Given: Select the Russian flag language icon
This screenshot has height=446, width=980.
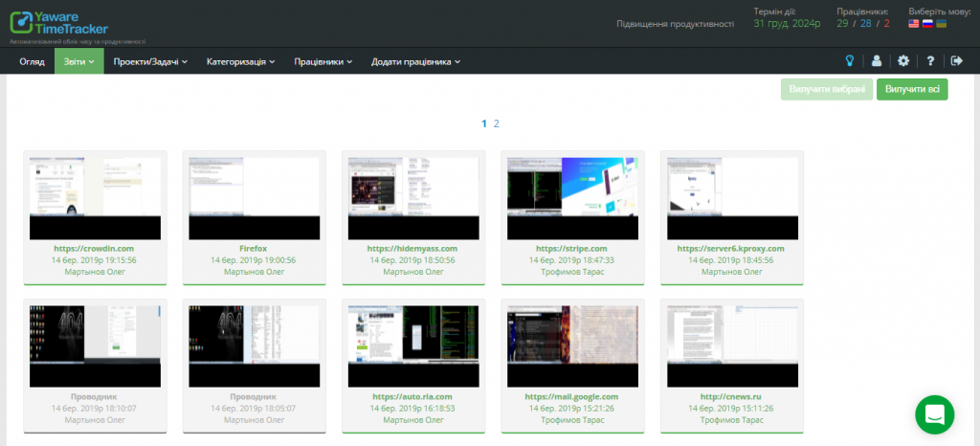Looking at the screenshot, I should point(927,23).
